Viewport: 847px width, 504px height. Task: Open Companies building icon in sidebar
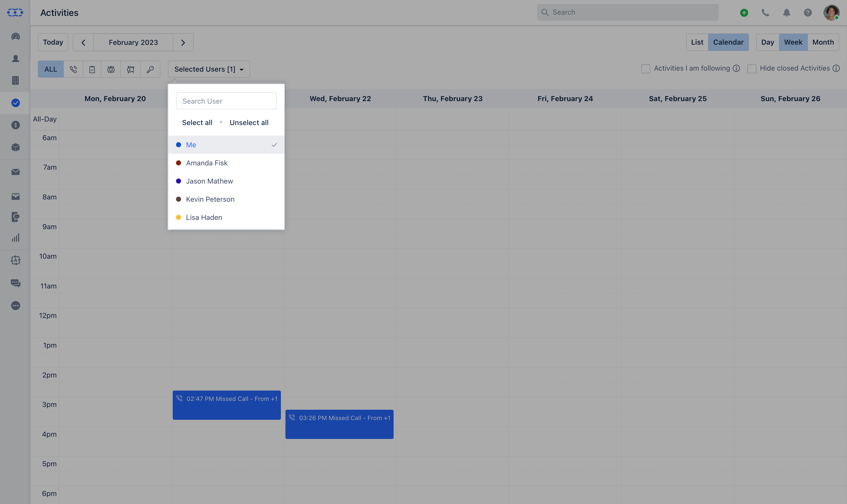[16, 80]
